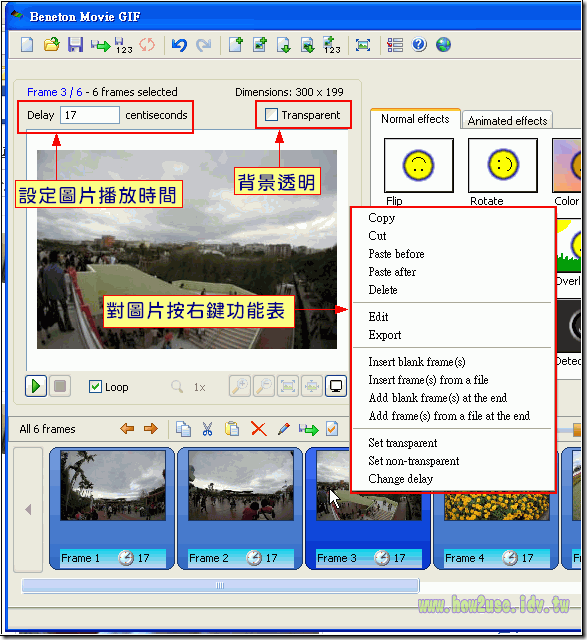Click the Help question mark icon
Screen dimensions: 587x640
pos(419,44)
